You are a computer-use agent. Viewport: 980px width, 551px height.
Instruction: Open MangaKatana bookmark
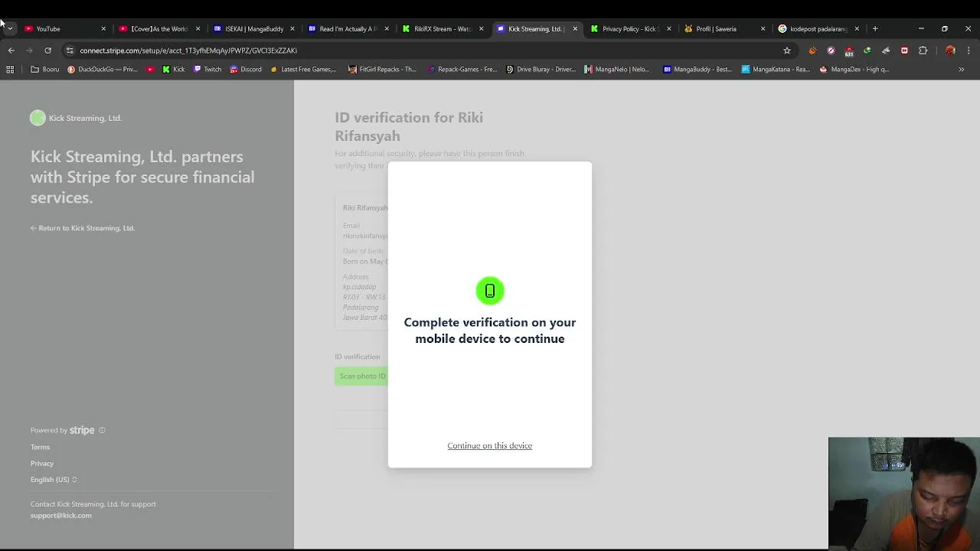tap(776, 69)
